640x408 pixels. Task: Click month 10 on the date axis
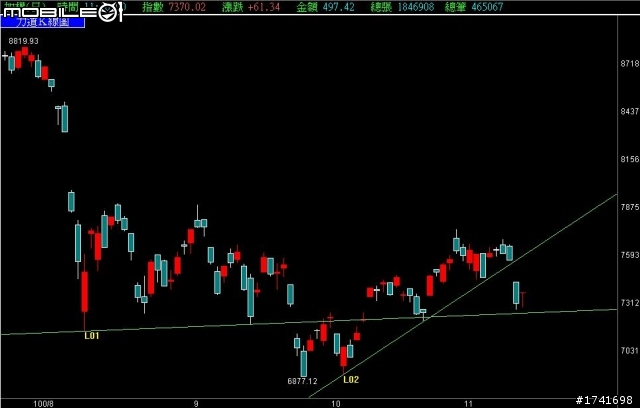[x=336, y=404]
